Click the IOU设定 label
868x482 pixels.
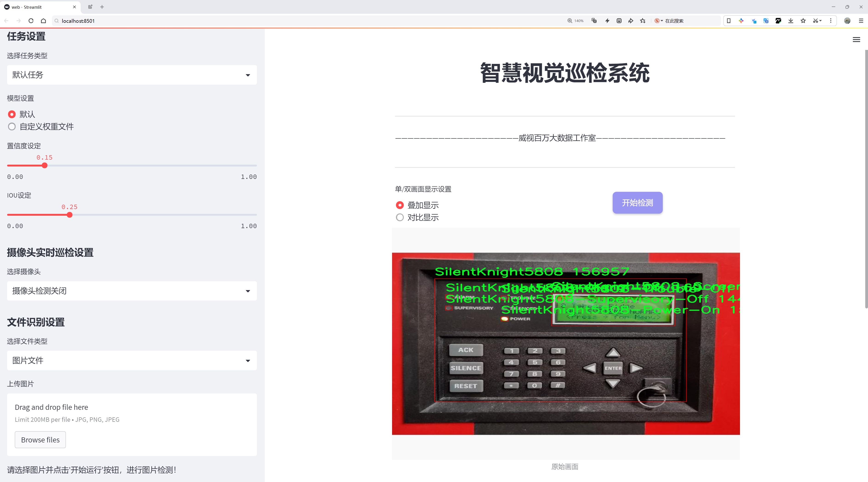click(19, 195)
